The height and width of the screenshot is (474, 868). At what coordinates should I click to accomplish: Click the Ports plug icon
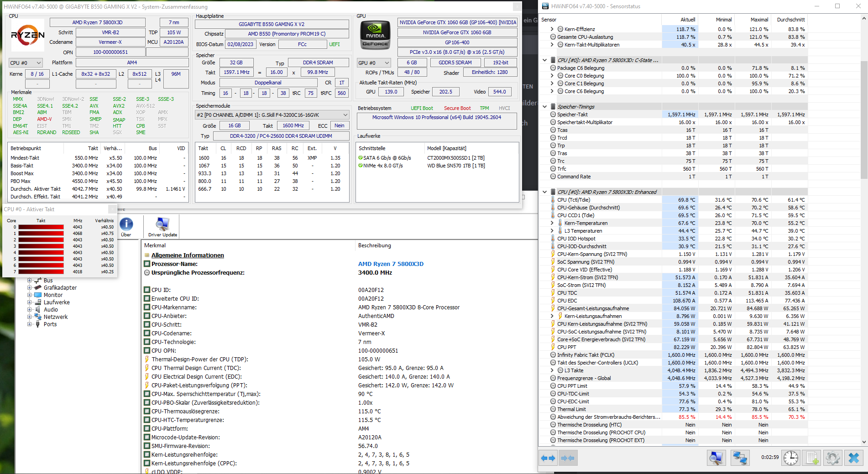pos(38,324)
